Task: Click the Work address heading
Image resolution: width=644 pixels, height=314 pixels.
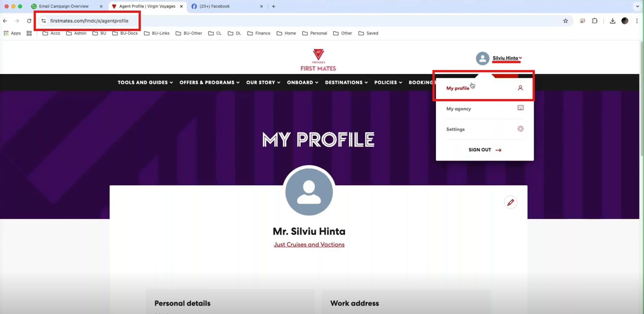Action: tap(354, 303)
